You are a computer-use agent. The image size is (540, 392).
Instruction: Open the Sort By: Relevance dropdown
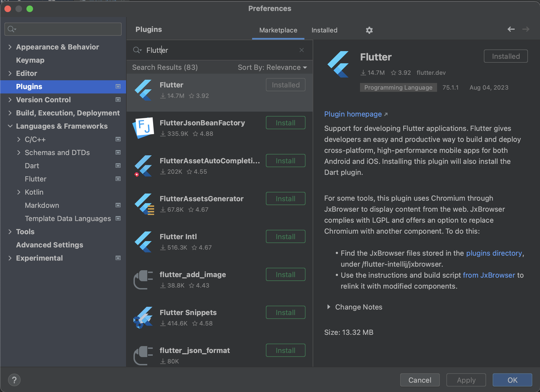coord(272,68)
